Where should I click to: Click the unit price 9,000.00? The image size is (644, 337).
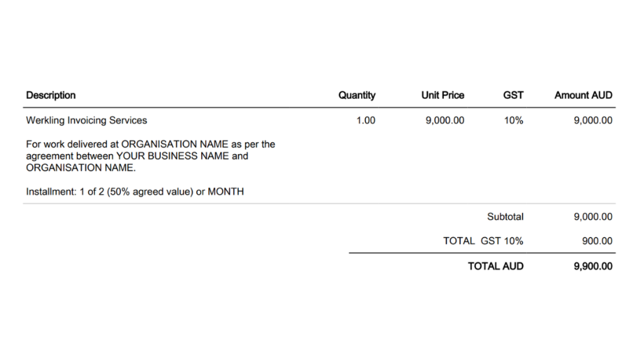tap(445, 120)
